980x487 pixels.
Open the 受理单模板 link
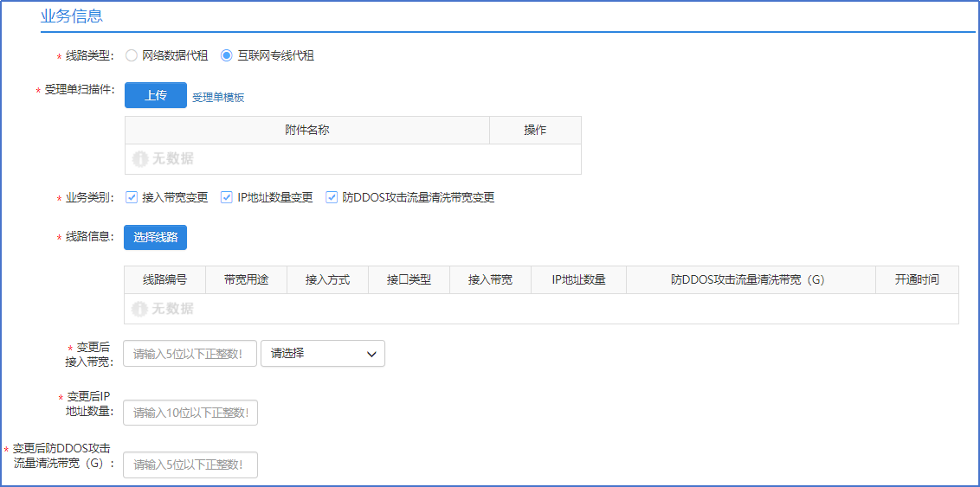point(218,97)
